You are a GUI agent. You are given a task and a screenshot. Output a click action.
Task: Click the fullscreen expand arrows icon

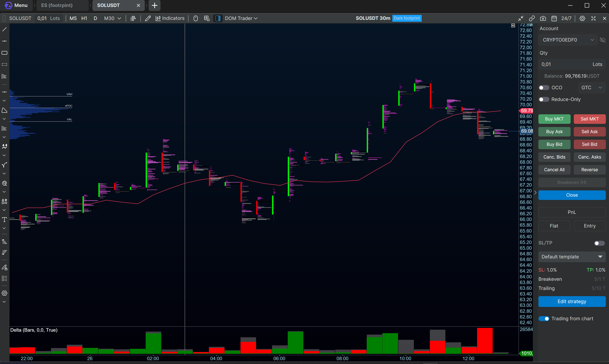tap(593, 18)
